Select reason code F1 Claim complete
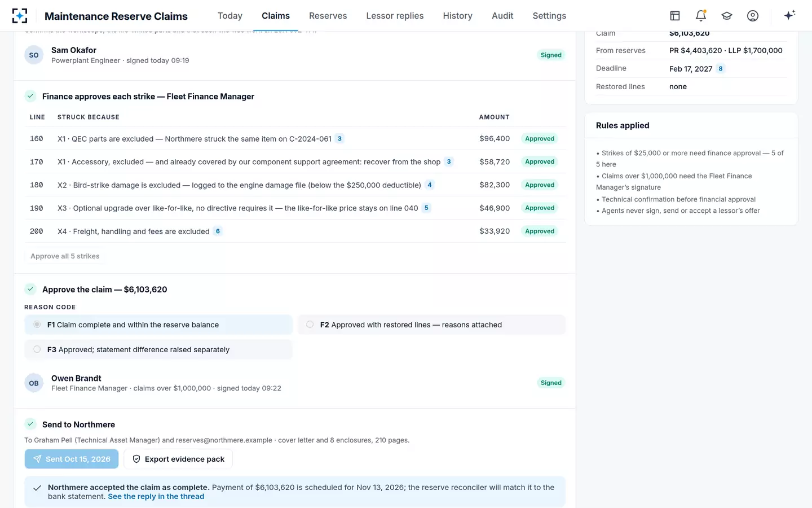The image size is (812, 508). [x=158, y=325]
